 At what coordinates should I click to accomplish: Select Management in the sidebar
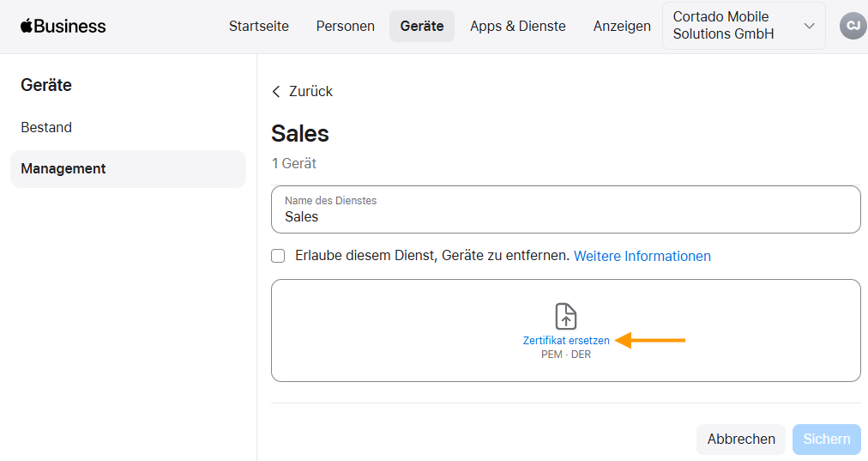128,169
